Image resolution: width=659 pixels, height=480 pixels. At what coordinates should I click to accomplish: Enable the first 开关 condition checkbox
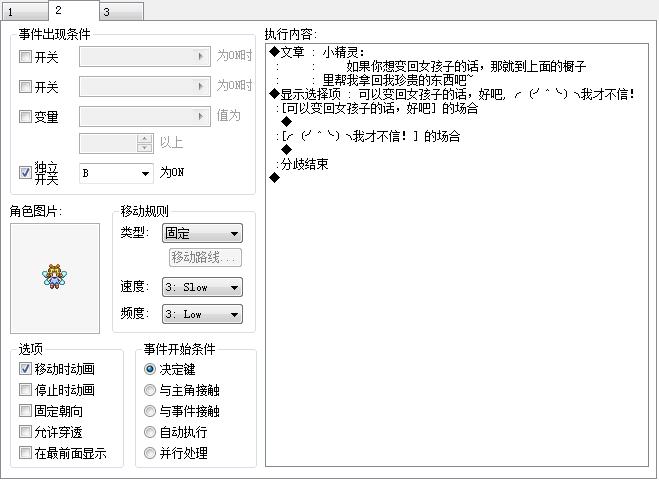(25, 56)
